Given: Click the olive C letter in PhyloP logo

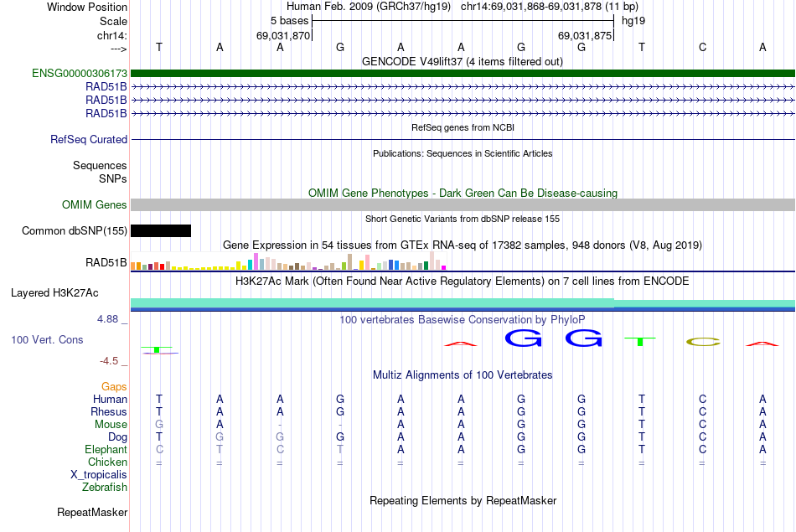Looking at the screenshot, I should (x=703, y=342).
